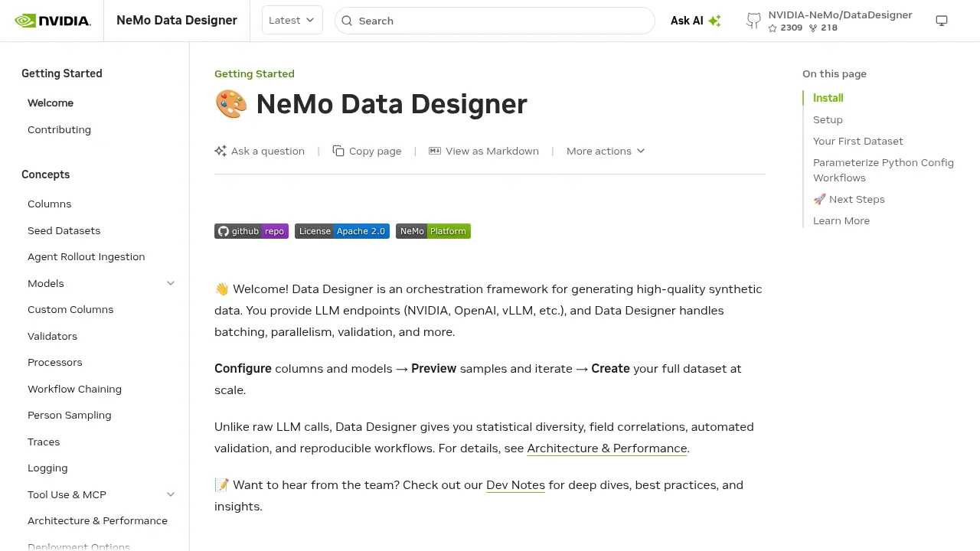Focus the Search input field

(x=495, y=21)
